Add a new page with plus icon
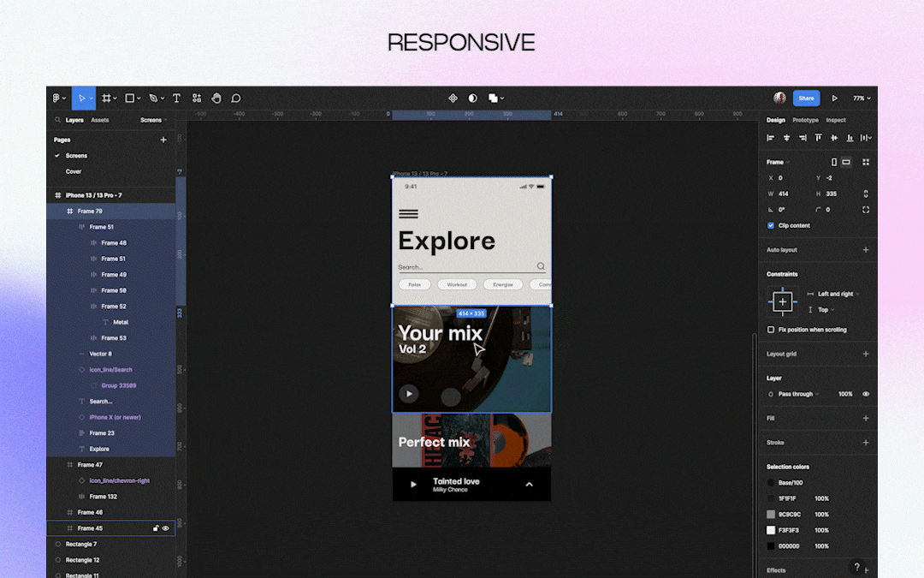924x578 pixels. click(163, 140)
